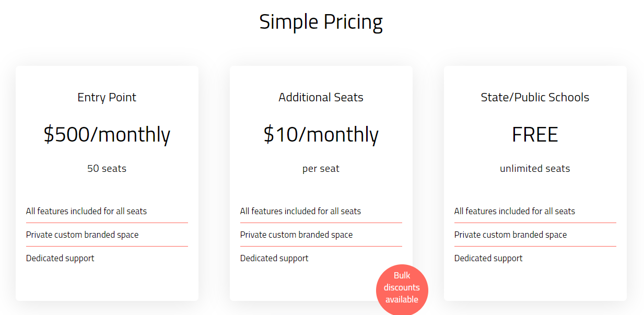Screen dimensions: 644x315
Task: Click 'Private custom branded space' under Entry Point
Action: coord(82,235)
